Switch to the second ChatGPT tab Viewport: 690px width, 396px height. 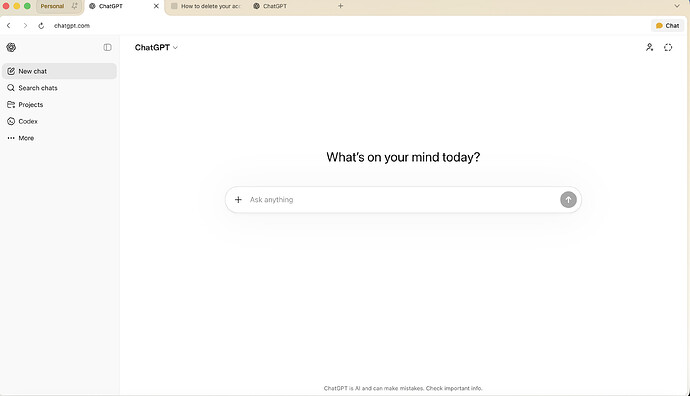click(270, 6)
